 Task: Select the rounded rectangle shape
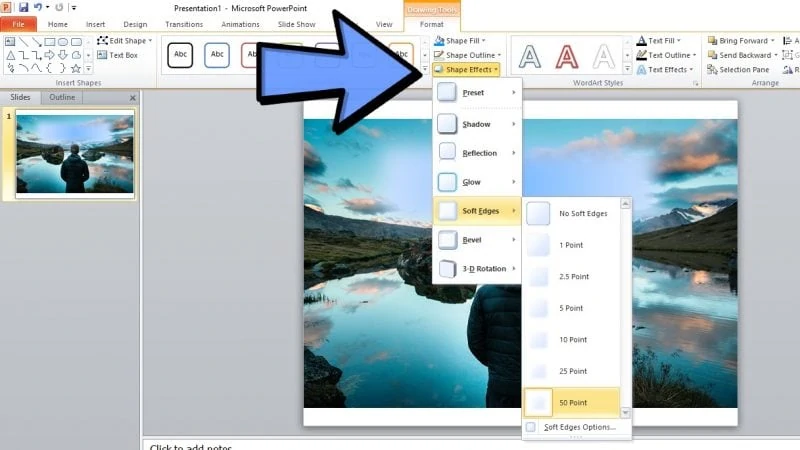76,41
